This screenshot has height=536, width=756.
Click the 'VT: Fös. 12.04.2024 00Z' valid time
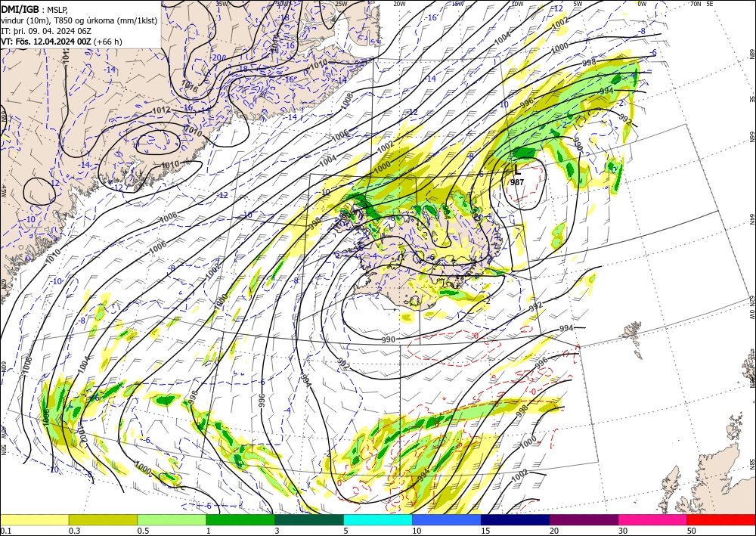click(x=46, y=42)
